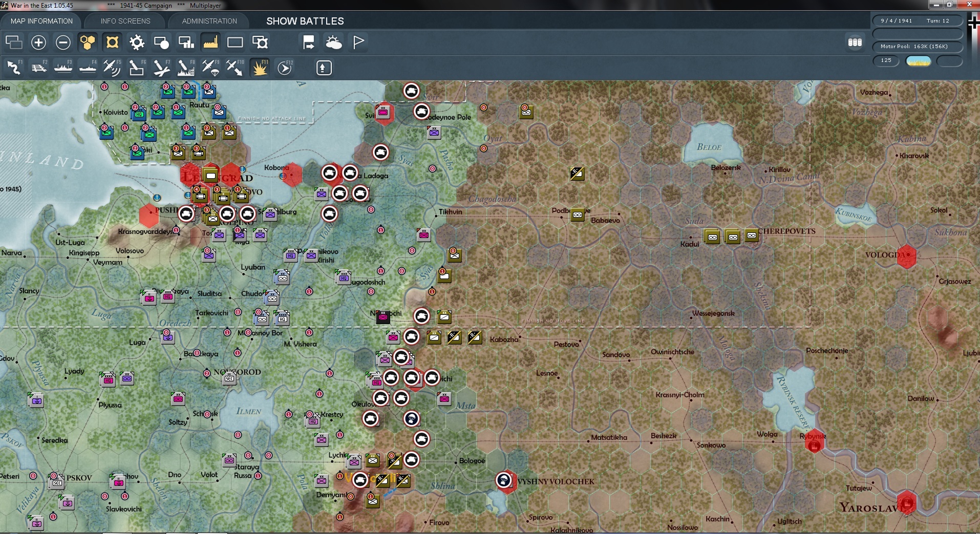Click the red Vologda city hex

tap(907, 256)
